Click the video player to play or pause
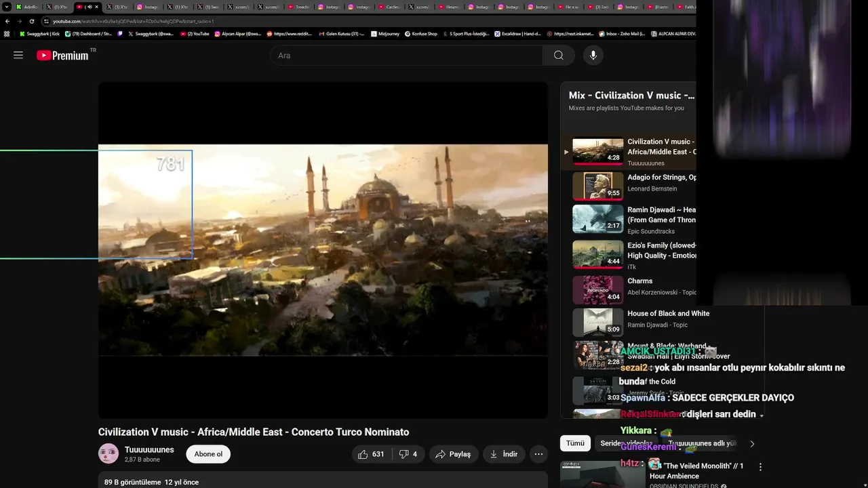Screen dimensions: 868x488 coord(323,250)
